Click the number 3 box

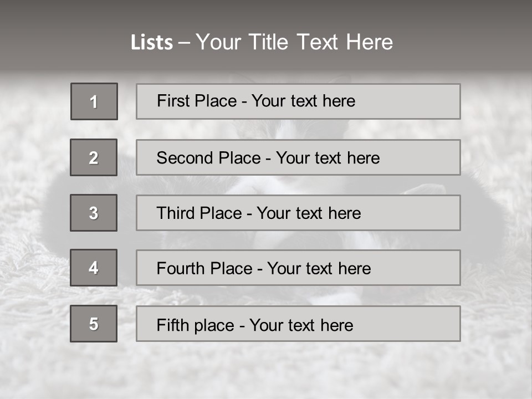(94, 213)
